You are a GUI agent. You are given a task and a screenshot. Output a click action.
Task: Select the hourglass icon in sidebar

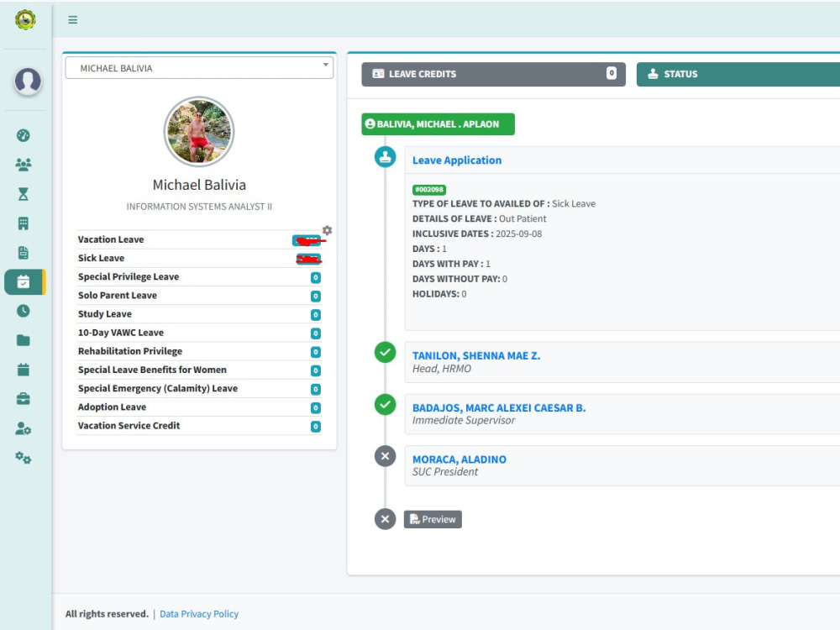(23, 194)
